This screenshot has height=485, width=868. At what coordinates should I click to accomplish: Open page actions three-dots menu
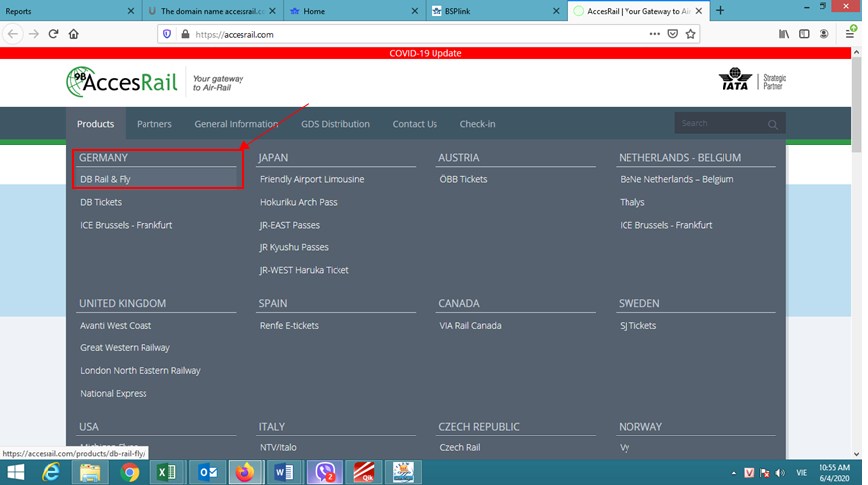655,34
